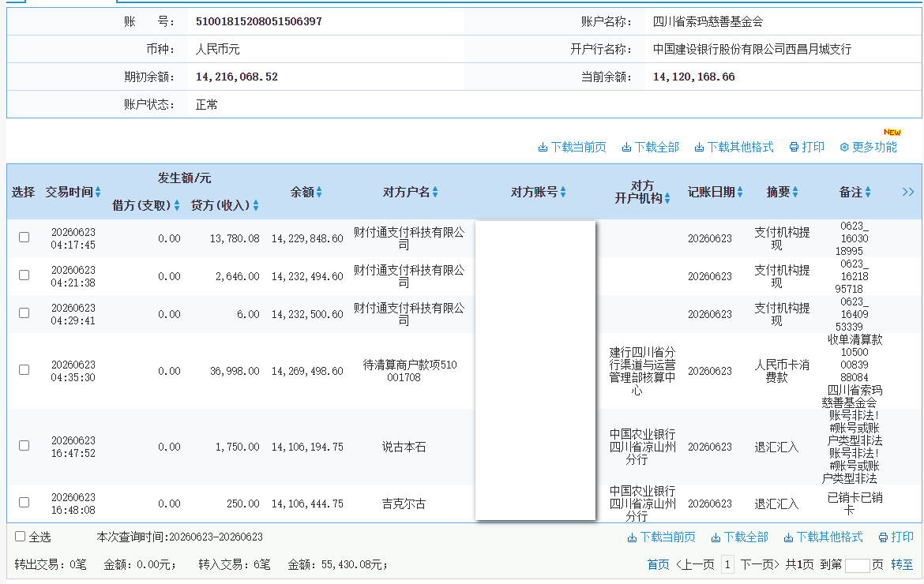Tick the 全选 select-all checkbox
The image size is (924, 584).
(20, 537)
